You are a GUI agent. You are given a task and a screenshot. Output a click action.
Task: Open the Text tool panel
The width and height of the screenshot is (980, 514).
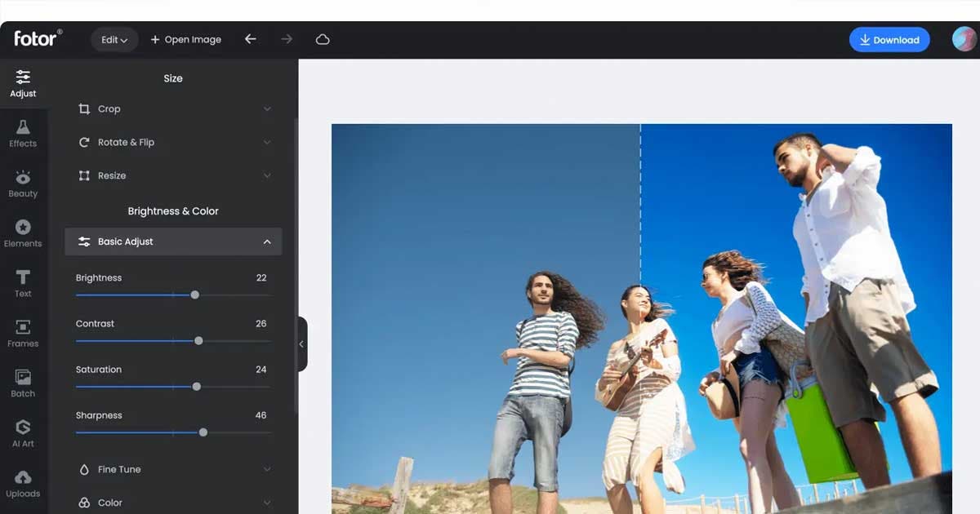23,283
